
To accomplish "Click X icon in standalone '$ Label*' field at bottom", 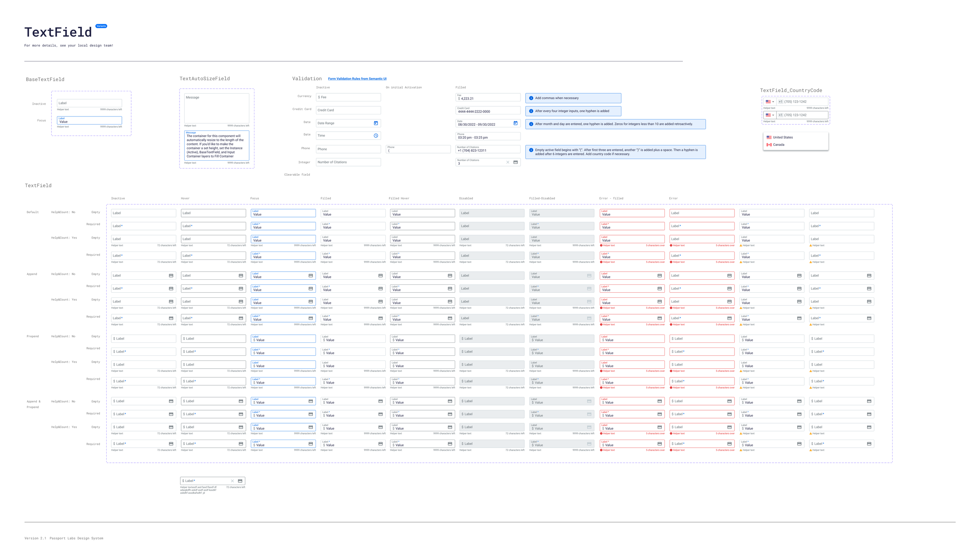I will 232,481.
